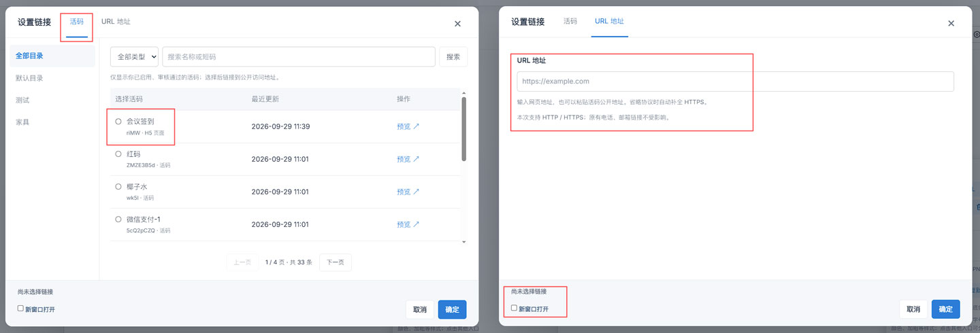Focus the 搜索名称或短码 search field
980x333 pixels.
pos(299,57)
